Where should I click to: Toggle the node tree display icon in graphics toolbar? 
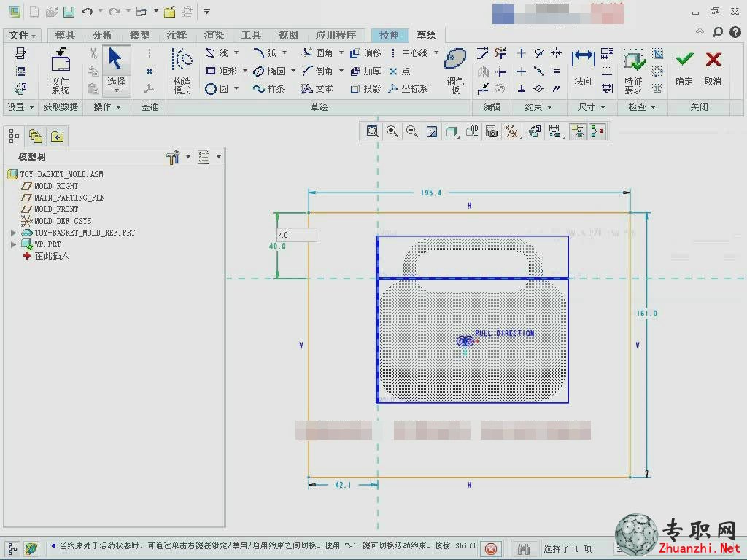pos(597,131)
